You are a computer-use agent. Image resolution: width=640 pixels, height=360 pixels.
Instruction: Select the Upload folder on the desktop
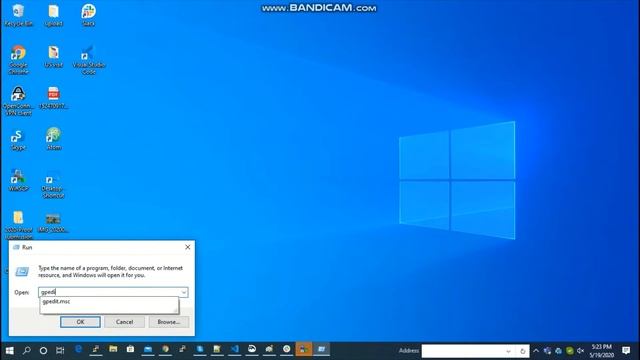click(x=53, y=16)
